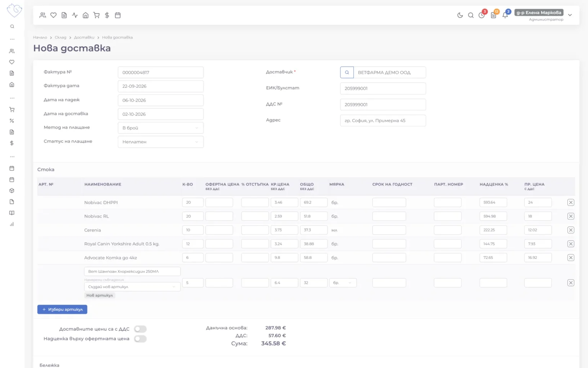588x368 pixels.
Task: Open search from the top-right magnifier
Action: pos(471,15)
